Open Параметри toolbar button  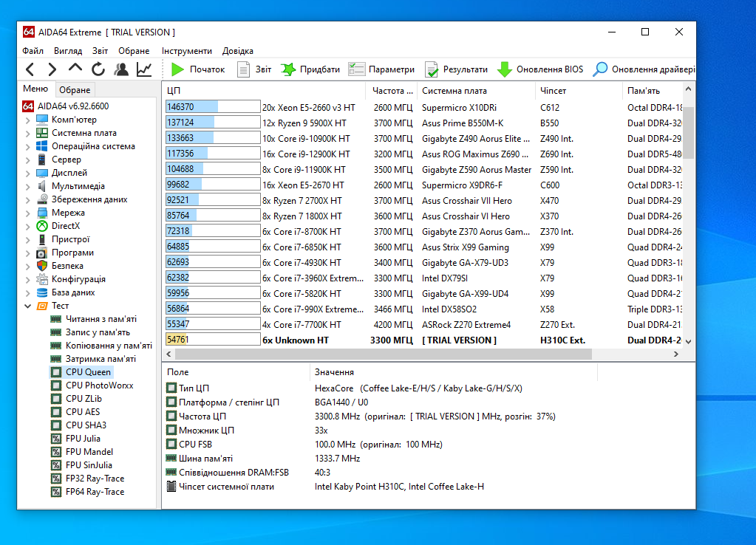coord(381,69)
